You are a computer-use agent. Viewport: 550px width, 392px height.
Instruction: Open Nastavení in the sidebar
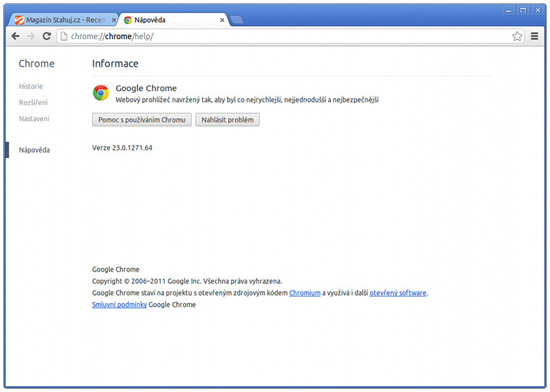point(34,118)
